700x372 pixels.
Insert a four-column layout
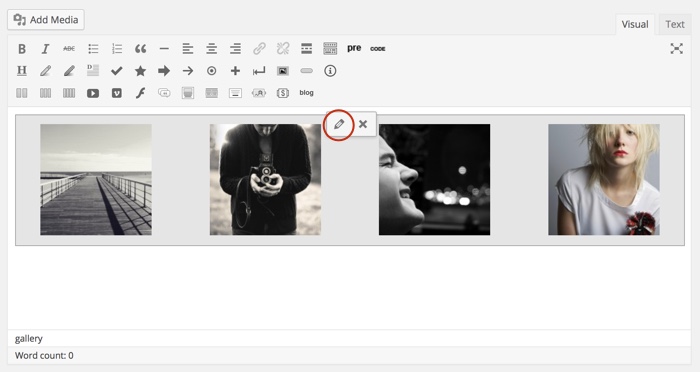(x=69, y=93)
